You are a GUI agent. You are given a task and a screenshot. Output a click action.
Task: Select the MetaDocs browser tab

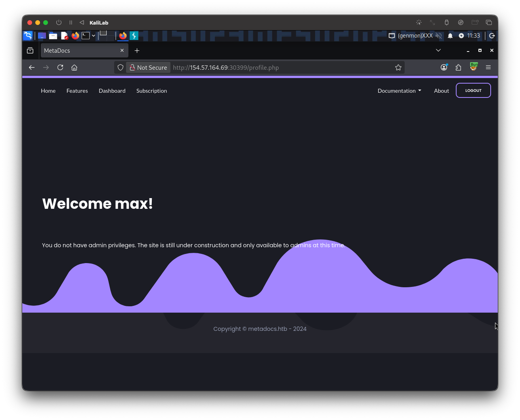point(79,51)
